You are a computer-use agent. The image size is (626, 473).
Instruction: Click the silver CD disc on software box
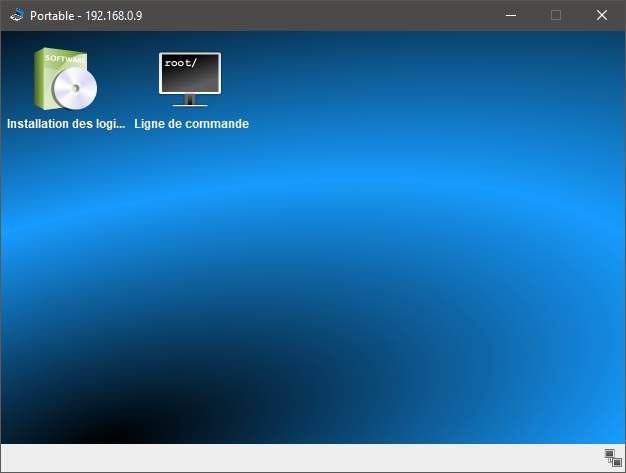[x=76, y=92]
